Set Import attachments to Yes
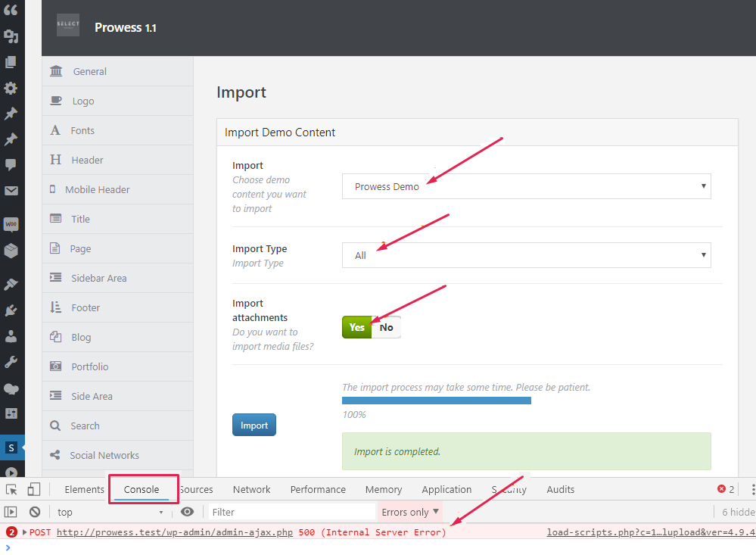 [x=357, y=327]
